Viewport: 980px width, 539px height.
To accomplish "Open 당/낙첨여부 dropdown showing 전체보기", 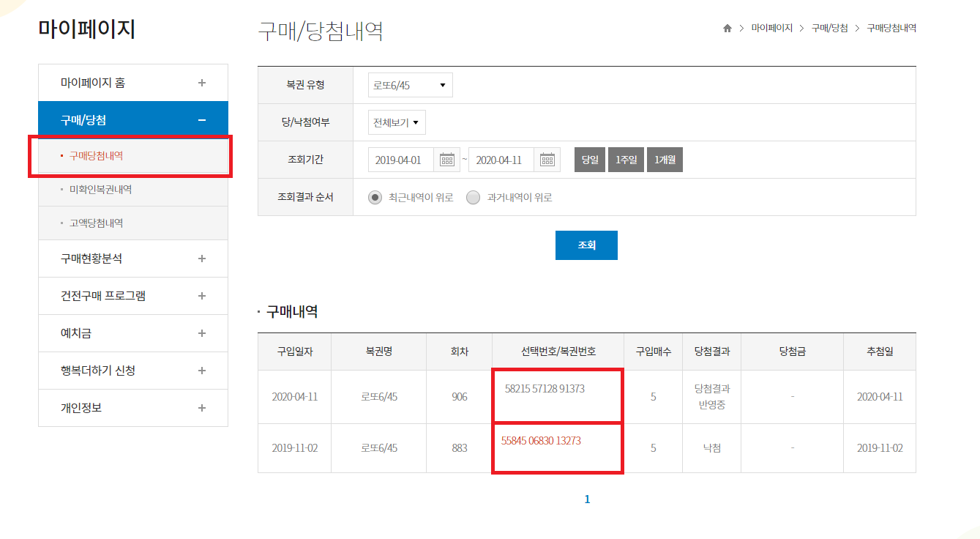I will pyautogui.click(x=397, y=122).
